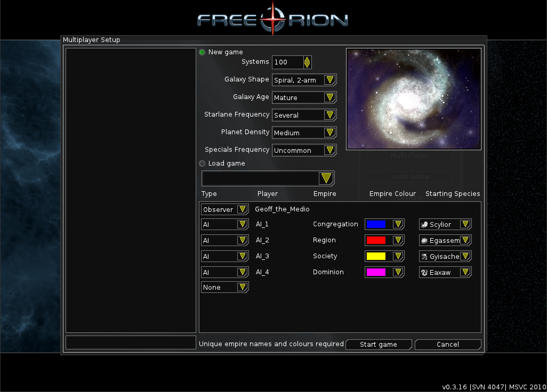Select the New game radio button
Image resolution: width=547 pixels, height=392 pixels.
202,52
